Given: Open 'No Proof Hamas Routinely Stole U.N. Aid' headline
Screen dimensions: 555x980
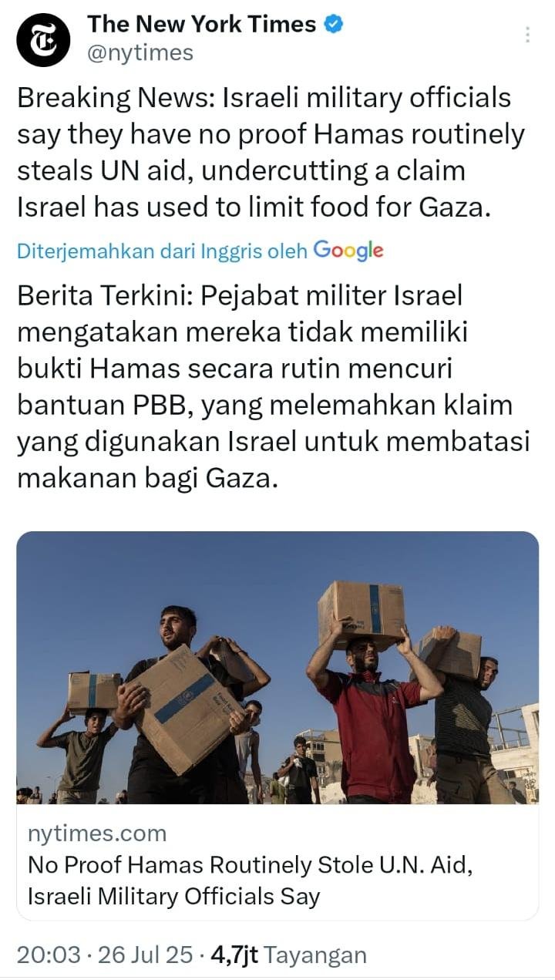Looking at the screenshot, I should [x=249, y=865].
